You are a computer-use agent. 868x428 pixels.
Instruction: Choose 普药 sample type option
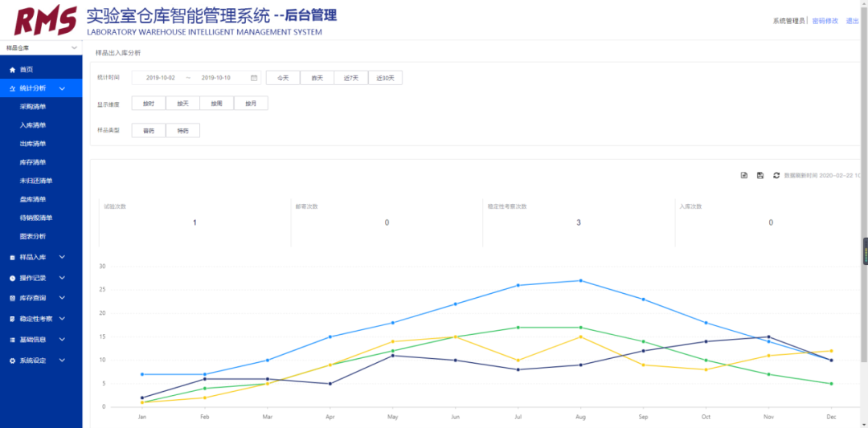[149, 130]
